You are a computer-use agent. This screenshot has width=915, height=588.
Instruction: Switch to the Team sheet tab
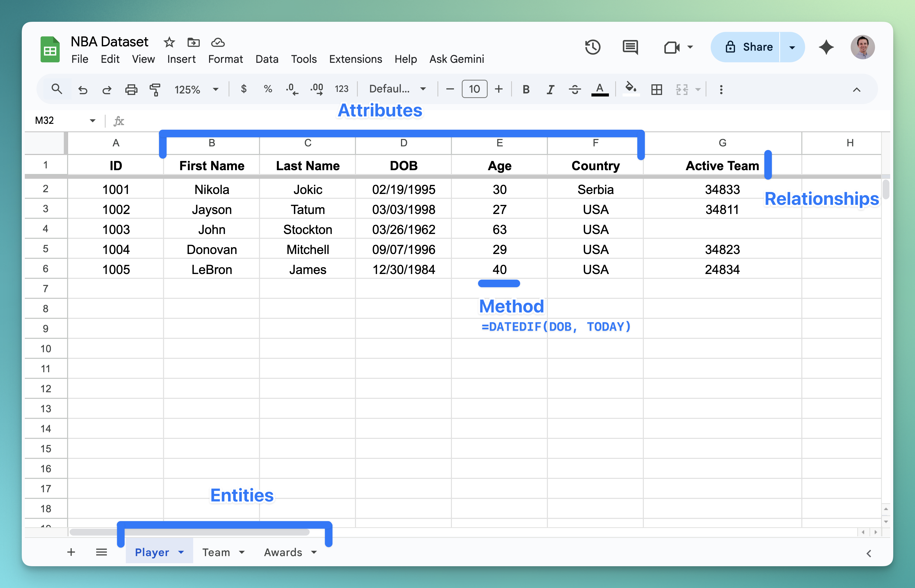click(x=216, y=552)
